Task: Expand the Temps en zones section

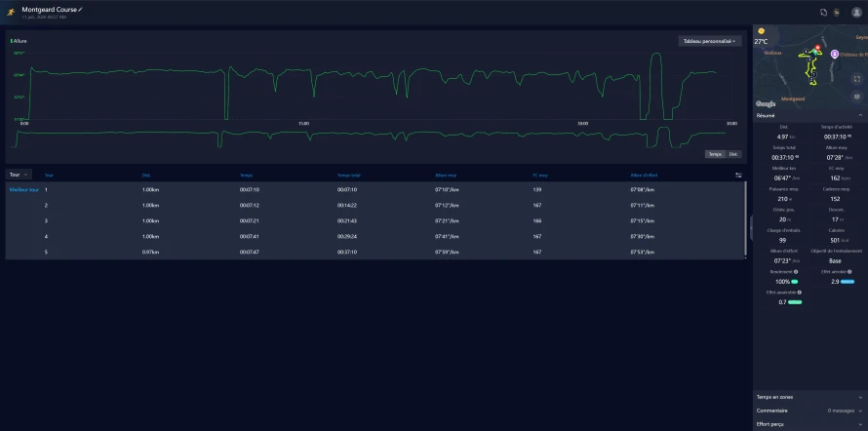Action: (809, 397)
